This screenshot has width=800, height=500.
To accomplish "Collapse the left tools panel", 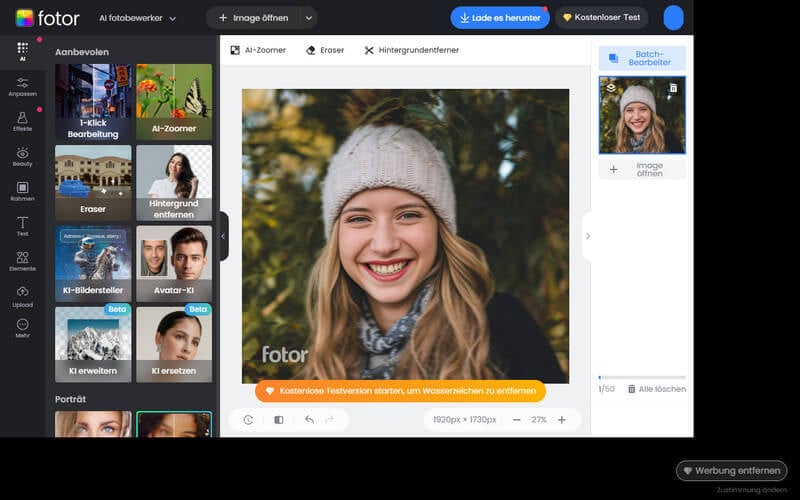I will (x=223, y=236).
